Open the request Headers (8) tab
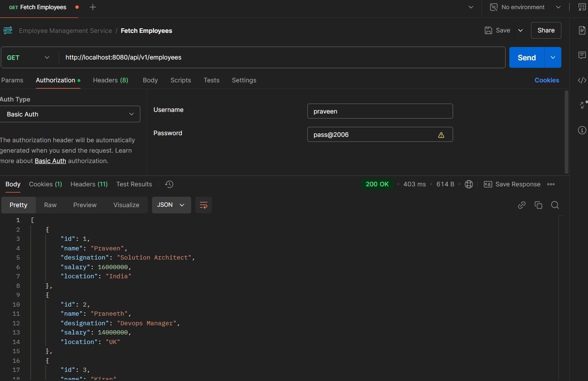This screenshot has width=588, height=381. click(x=111, y=80)
